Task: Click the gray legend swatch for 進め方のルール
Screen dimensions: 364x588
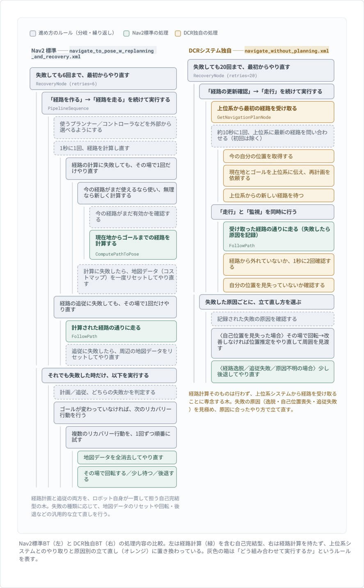Action: 33,33
